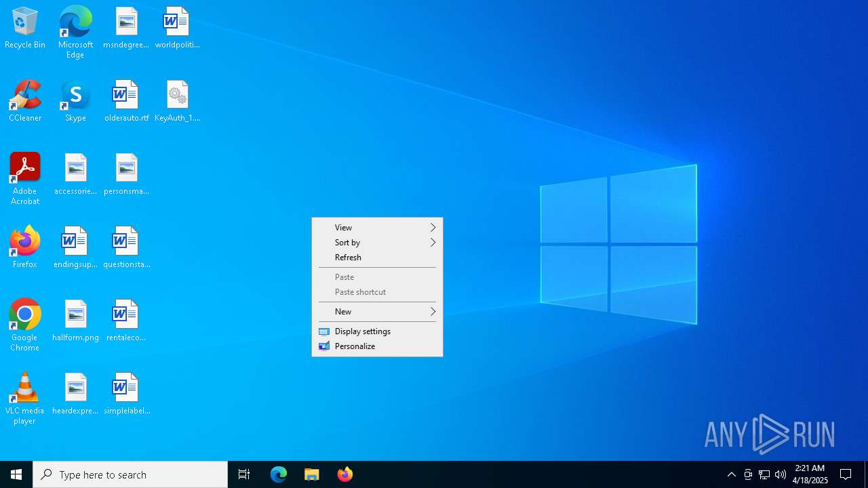
Task: Select the questionsta Word document icon
Action: tap(126, 248)
